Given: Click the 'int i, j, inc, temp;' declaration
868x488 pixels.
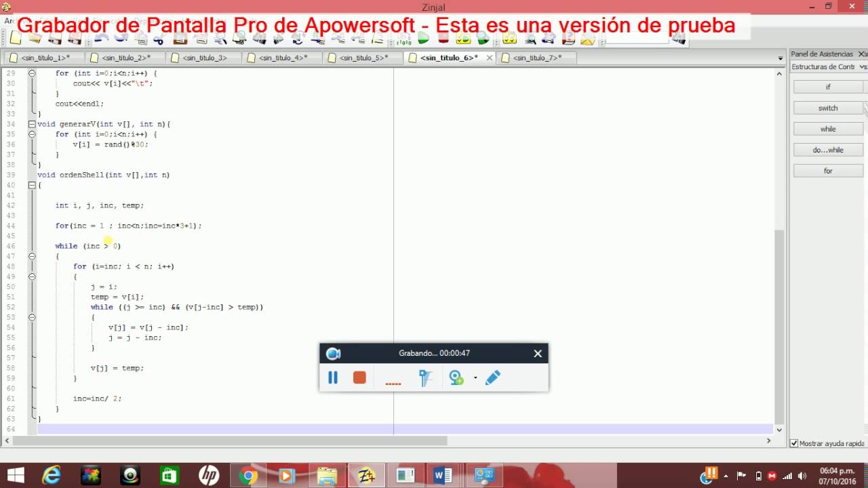Looking at the screenshot, I should coord(100,205).
